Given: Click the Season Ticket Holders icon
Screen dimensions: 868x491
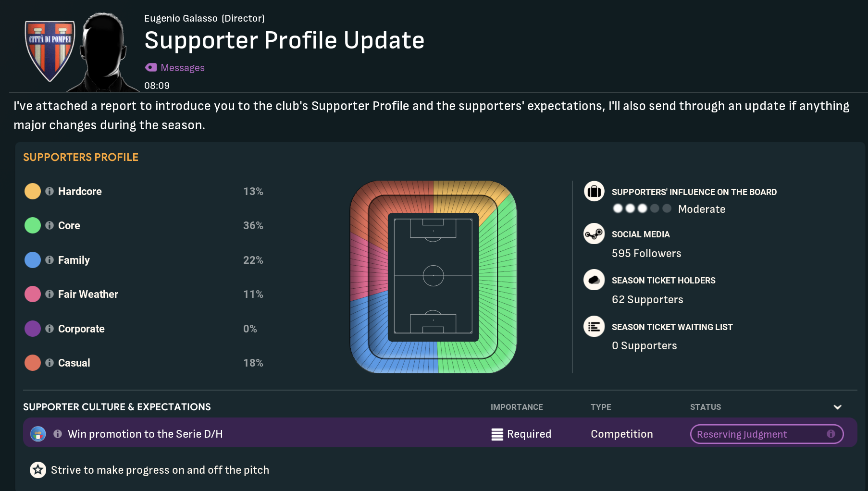Looking at the screenshot, I should pyautogui.click(x=594, y=280).
